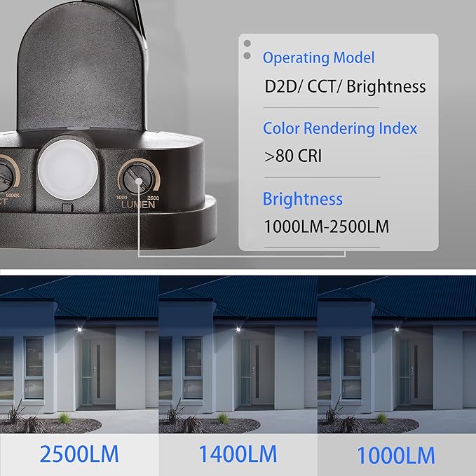Choose the 1400LM label
The height and width of the screenshot is (476, 476).
pos(238,454)
